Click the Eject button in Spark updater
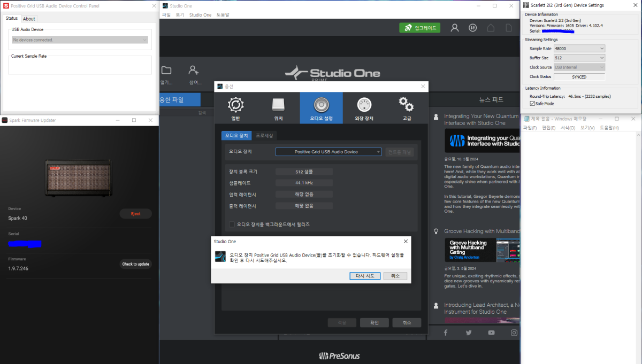 pyautogui.click(x=136, y=214)
